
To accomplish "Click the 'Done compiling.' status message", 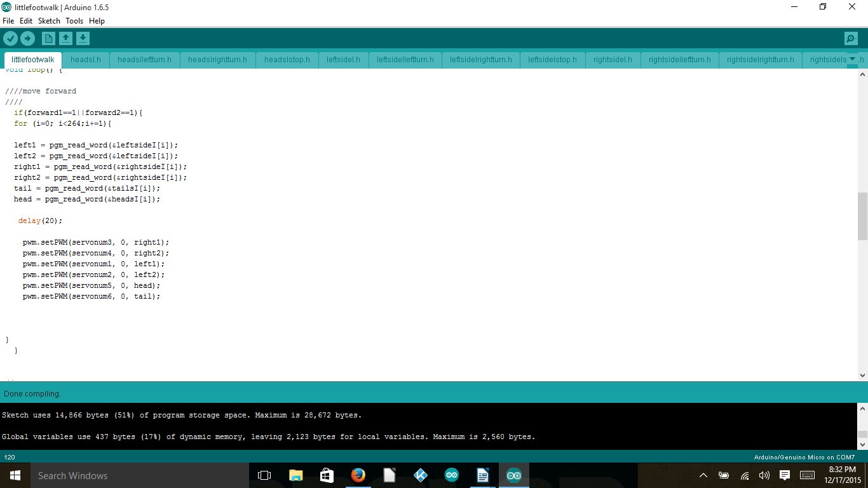I will pos(32,394).
